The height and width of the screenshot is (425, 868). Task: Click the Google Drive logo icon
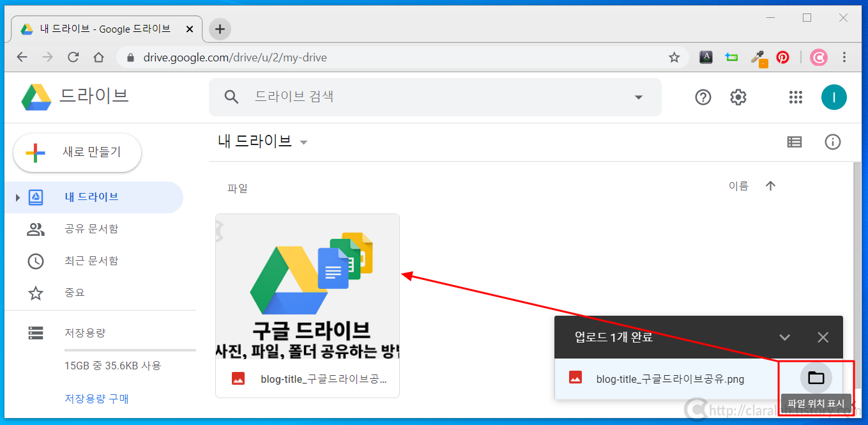click(36, 97)
